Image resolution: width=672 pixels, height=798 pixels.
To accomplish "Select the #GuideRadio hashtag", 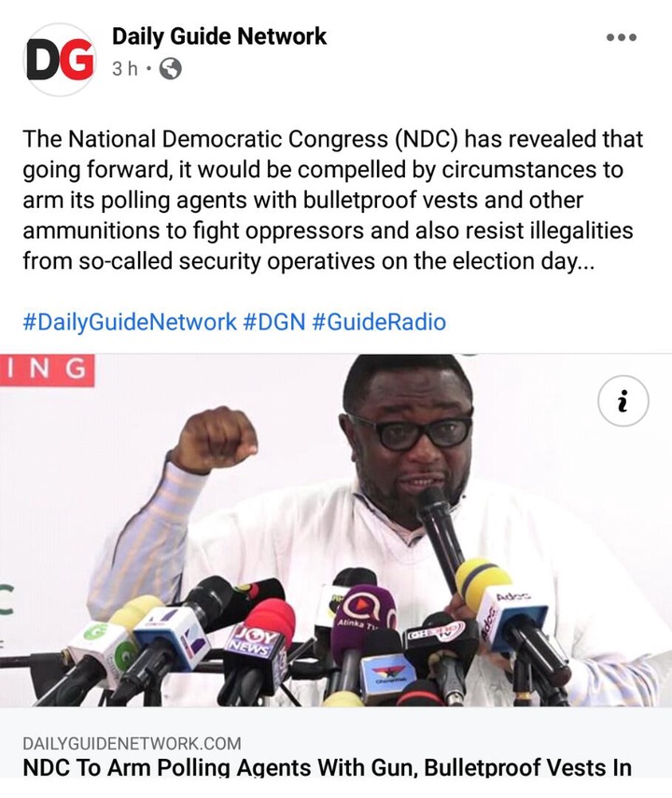I will pyautogui.click(x=379, y=322).
